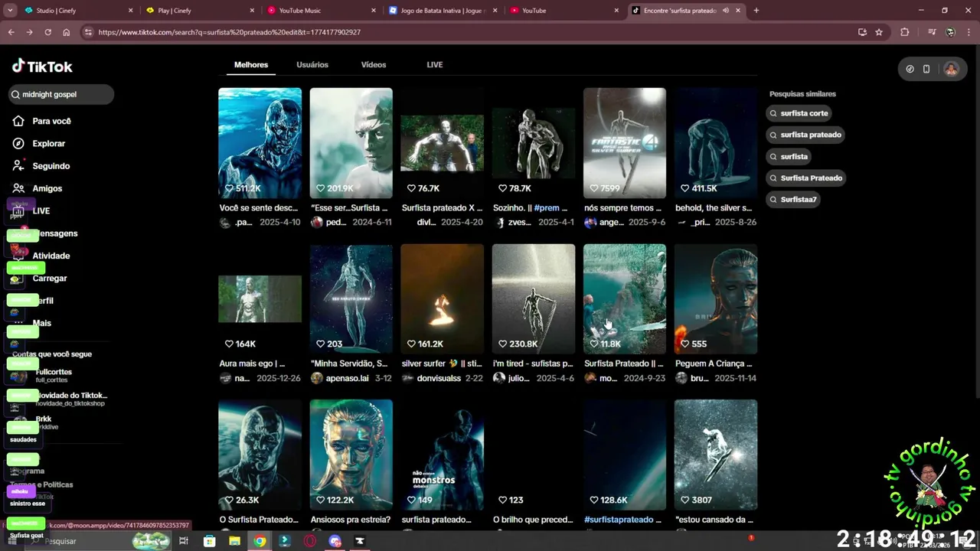Mute audio icon on TikTok browser tab
The height and width of the screenshot is (551, 980).
[x=725, y=11]
